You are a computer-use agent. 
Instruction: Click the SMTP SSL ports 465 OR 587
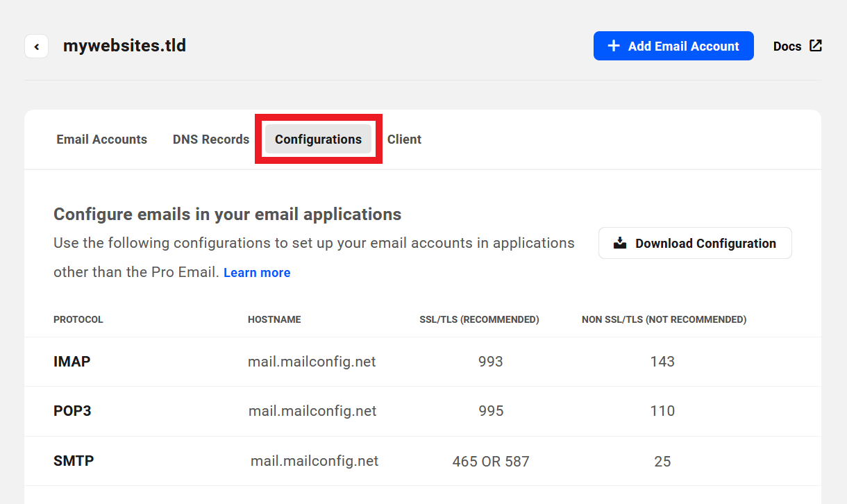coord(491,461)
